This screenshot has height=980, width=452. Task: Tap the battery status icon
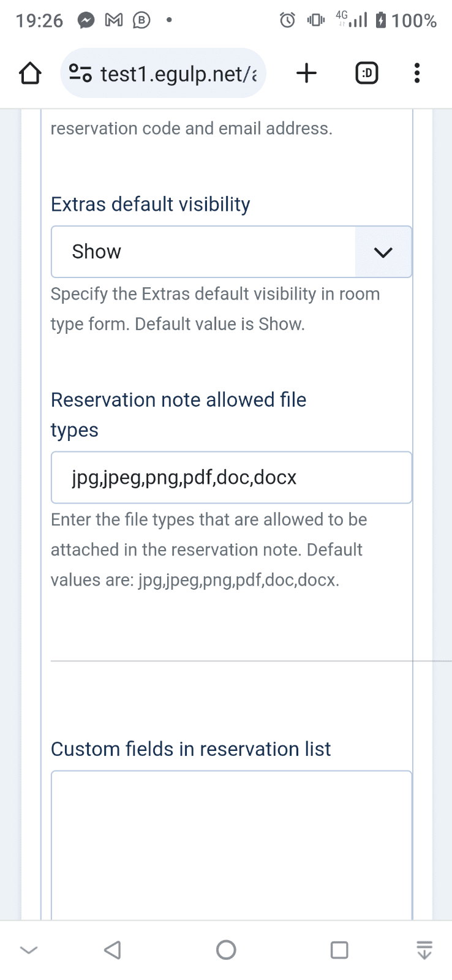(381, 21)
